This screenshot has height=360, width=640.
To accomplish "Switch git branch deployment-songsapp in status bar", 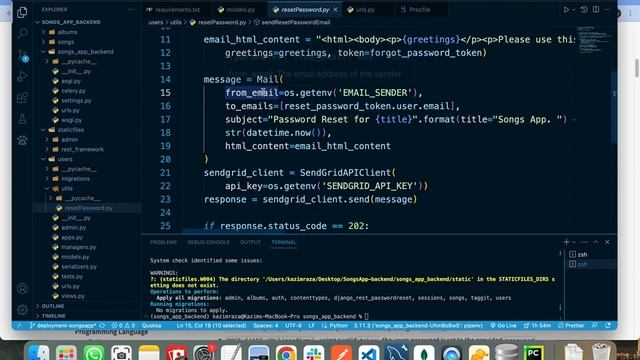I will 63,326.
